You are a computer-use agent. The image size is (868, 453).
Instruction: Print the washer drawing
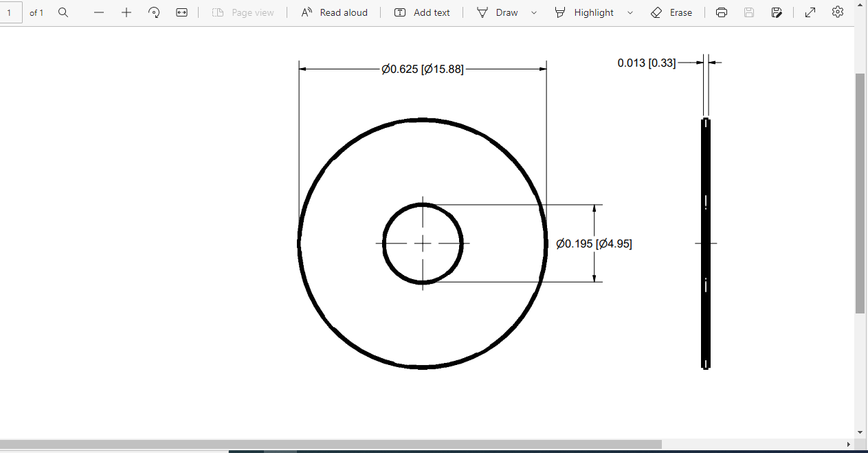click(x=721, y=12)
